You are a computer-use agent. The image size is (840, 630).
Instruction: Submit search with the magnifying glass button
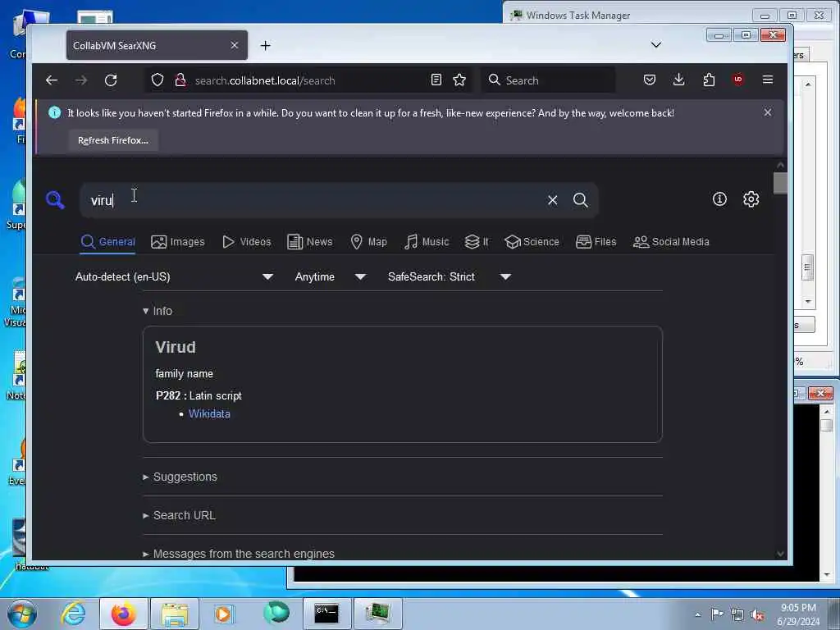point(580,200)
